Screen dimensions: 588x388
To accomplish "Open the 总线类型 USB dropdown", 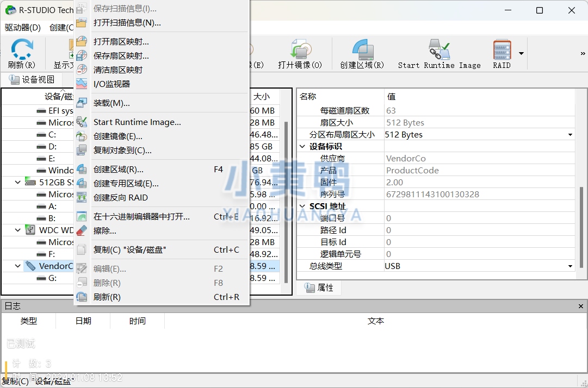I will [x=570, y=266].
